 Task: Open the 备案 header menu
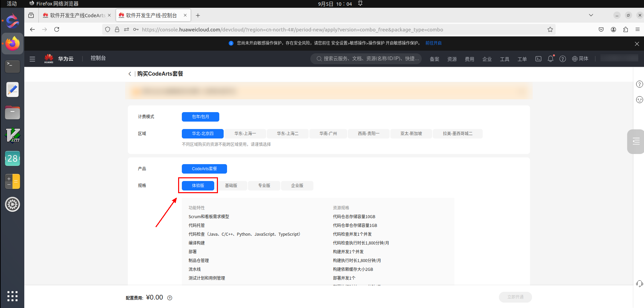click(435, 59)
